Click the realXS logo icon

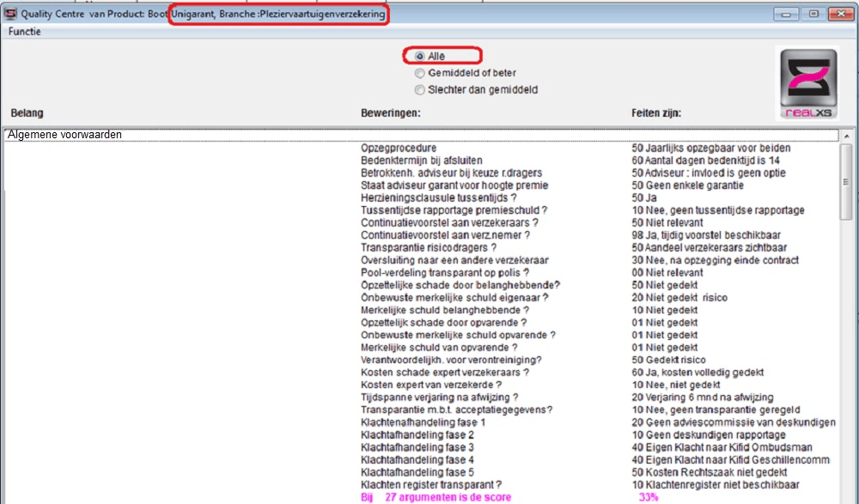coord(808,83)
